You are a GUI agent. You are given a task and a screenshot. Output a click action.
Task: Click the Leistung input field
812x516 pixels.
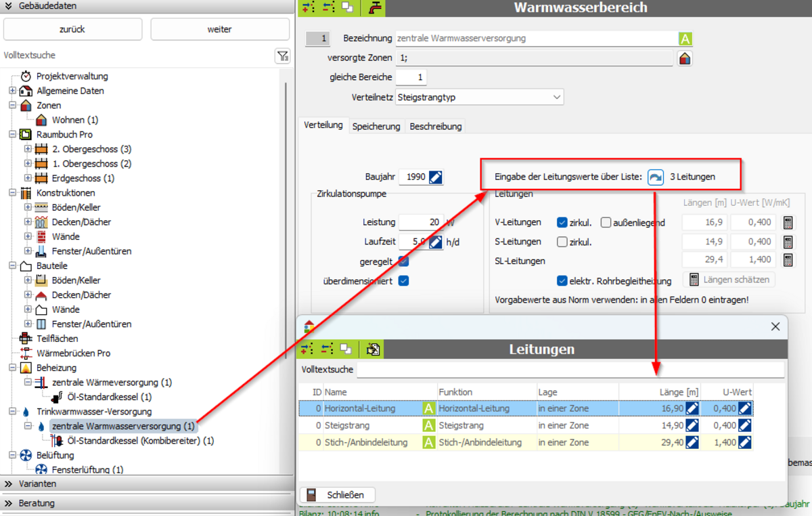419,223
